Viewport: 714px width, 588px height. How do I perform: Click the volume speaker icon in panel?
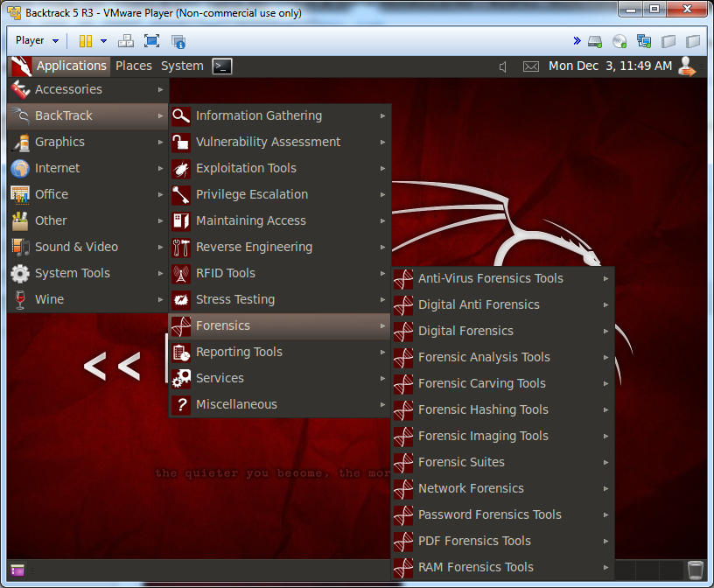pos(503,66)
